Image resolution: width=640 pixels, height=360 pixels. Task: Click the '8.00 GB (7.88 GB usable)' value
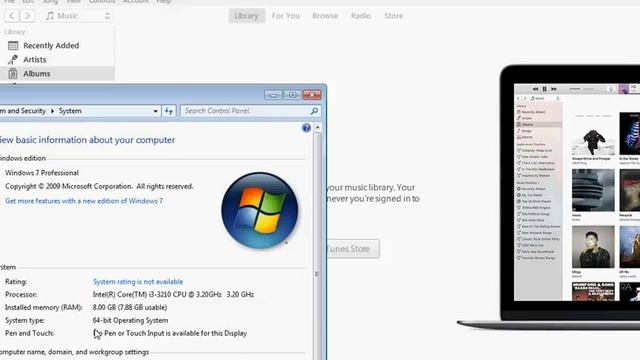click(x=130, y=307)
